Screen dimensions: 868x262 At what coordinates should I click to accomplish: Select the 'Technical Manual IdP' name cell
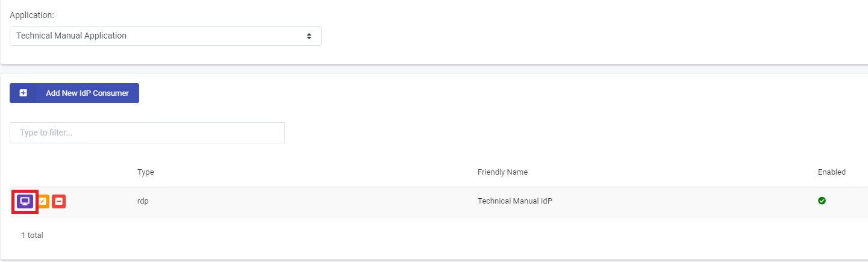[x=515, y=201]
